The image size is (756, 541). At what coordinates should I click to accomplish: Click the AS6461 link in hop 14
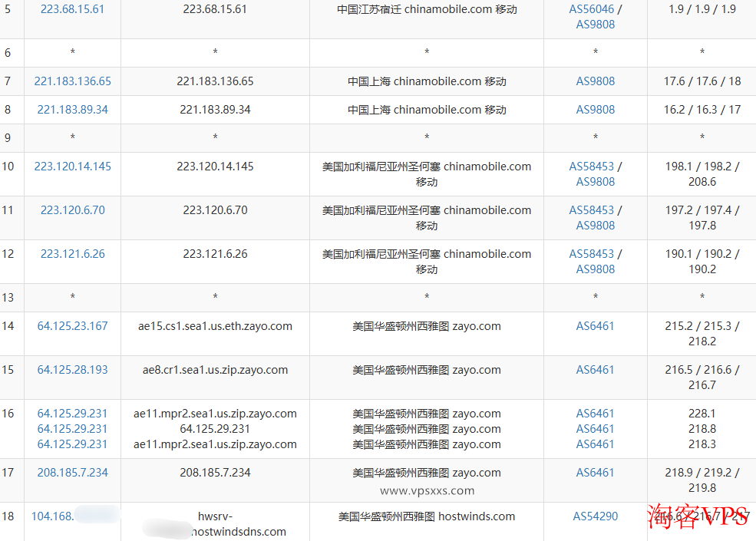tap(596, 326)
